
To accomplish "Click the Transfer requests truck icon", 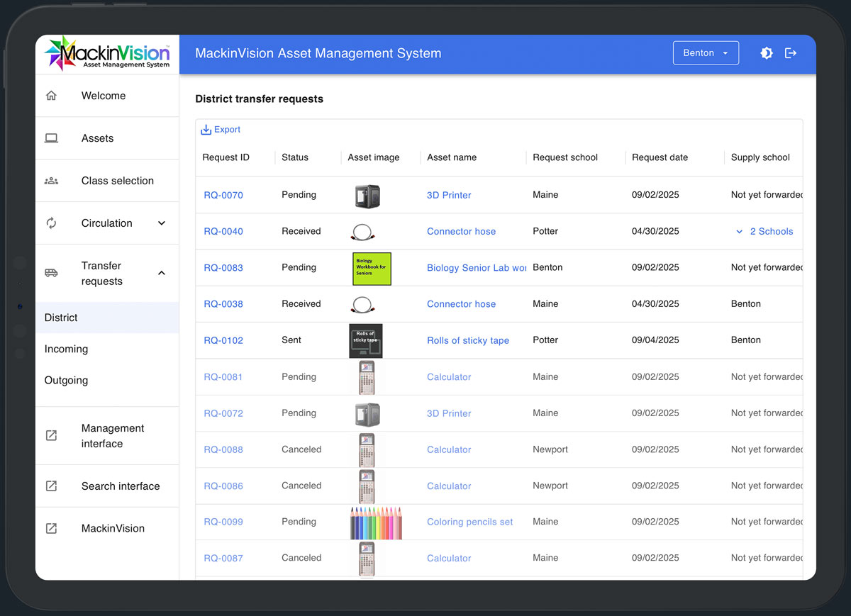I will pyautogui.click(x=51, y=273).
